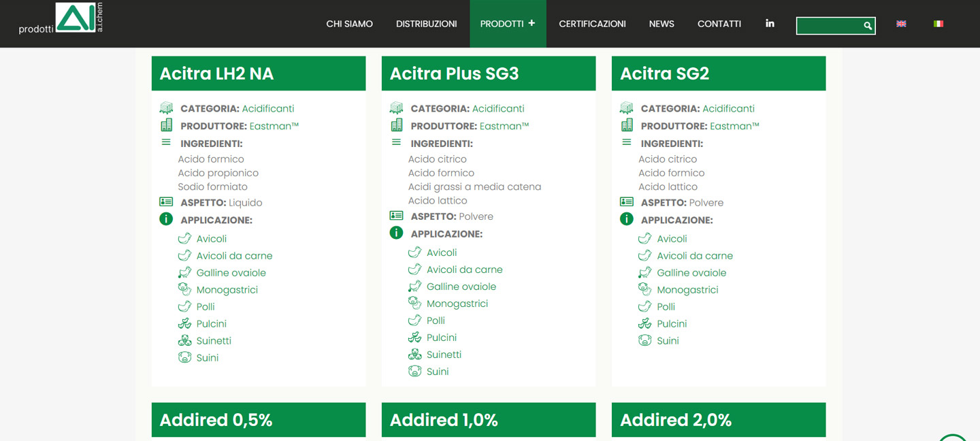Click Eastman producer in Acitra Plus SG3
Screen dimensions: 980x441
[x=504, y=126]
